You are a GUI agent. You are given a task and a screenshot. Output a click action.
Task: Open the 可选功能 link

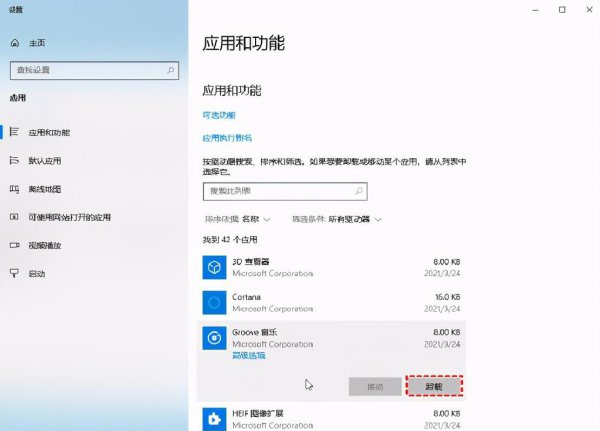(x=221, y=115)
